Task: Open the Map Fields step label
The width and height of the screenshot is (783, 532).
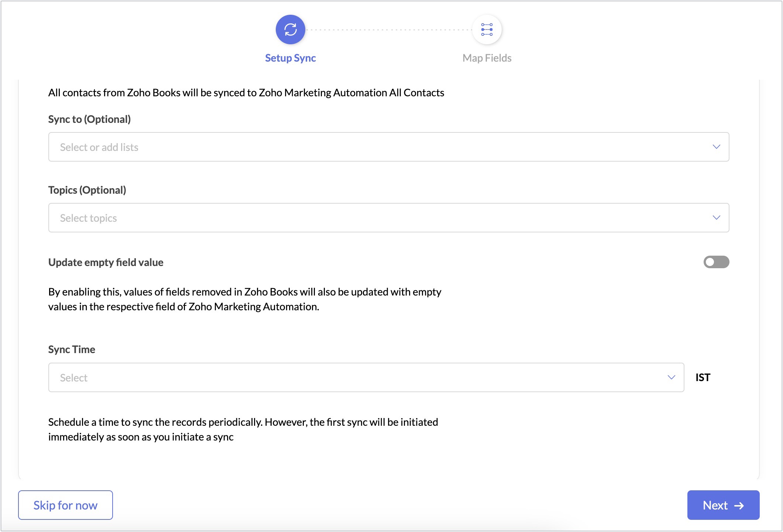Action: 487,58
